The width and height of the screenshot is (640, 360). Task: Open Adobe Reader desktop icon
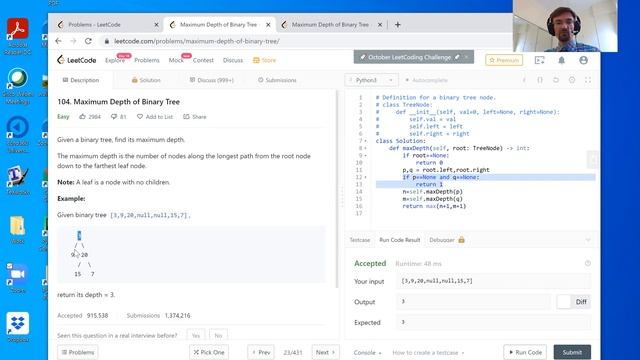17,36
